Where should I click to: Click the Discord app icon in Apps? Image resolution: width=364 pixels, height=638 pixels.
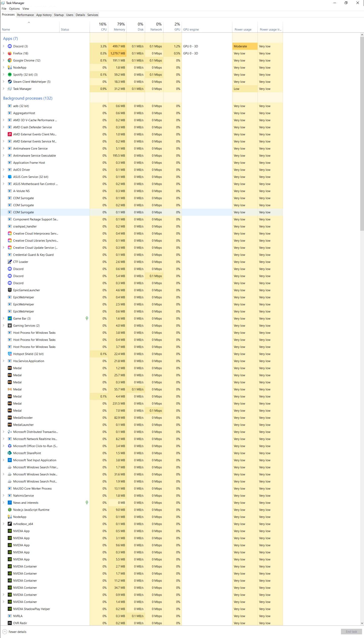(x=10, y=46)
